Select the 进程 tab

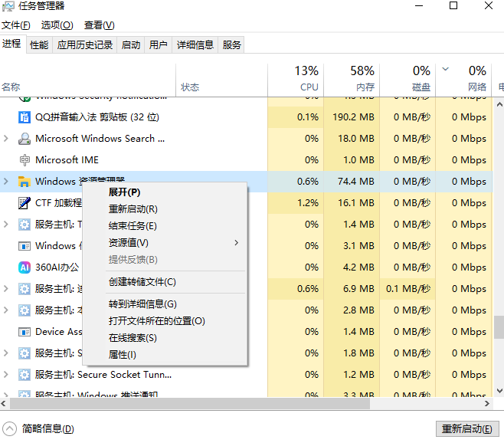tap(12, 44)
